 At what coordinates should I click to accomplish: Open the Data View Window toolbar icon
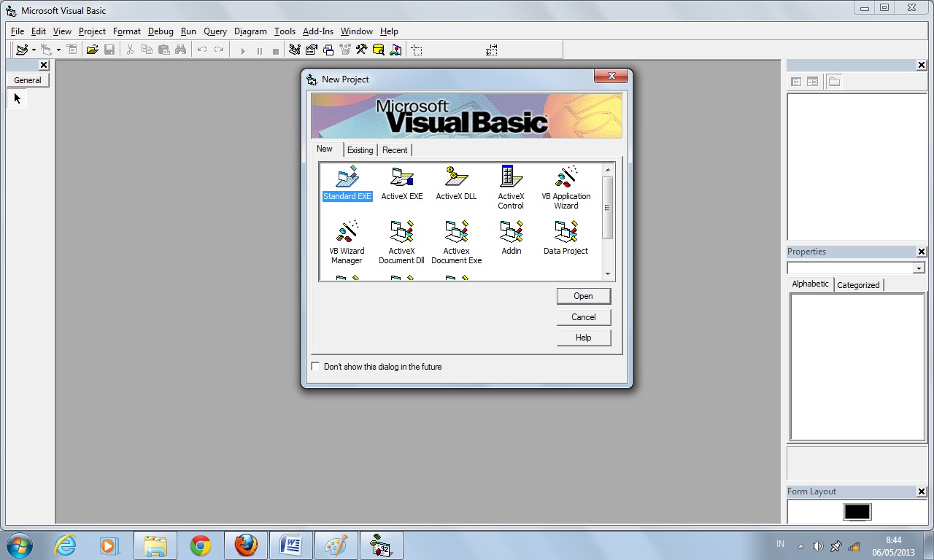tap(378, 50)
